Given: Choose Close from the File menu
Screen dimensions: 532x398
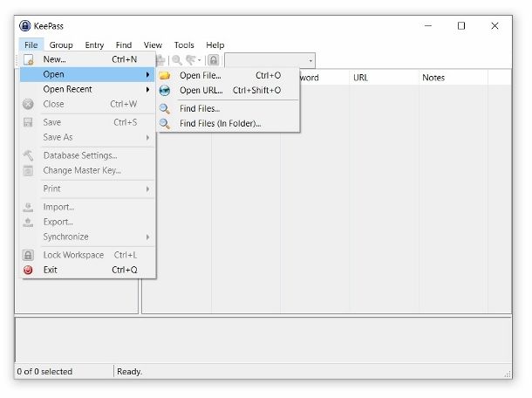Looking at the screenshot, I should 87,104.
